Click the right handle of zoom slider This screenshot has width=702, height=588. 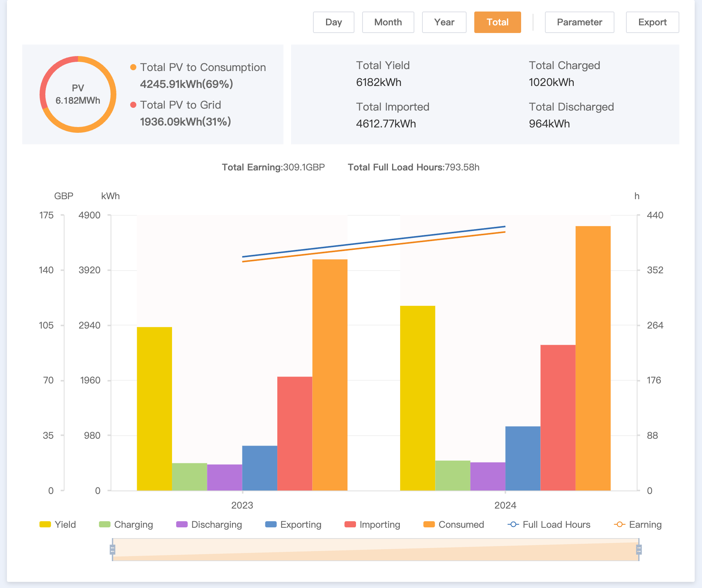(639, 550)
